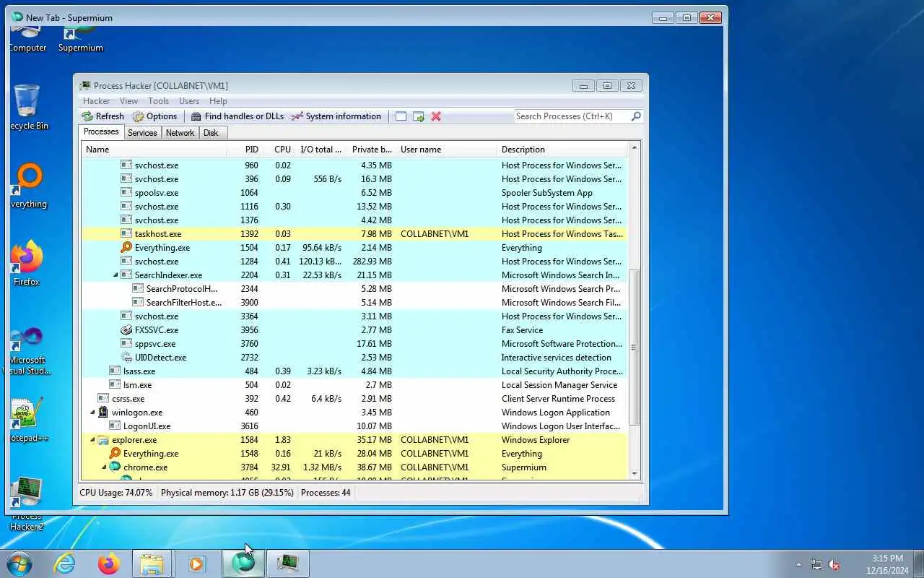
Task: Sort by the PID column header
Action: tap(244, 150)
